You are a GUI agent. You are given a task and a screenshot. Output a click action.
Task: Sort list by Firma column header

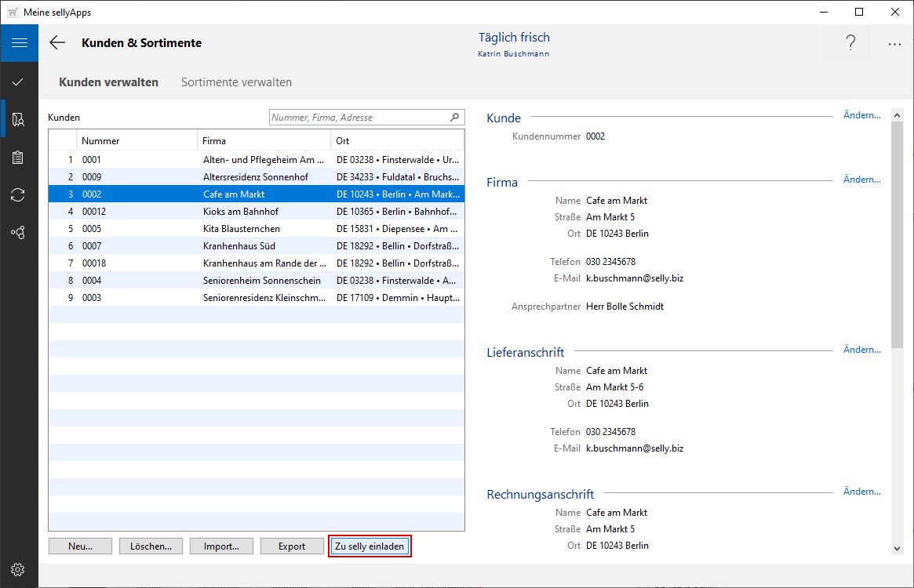(263, 141)
